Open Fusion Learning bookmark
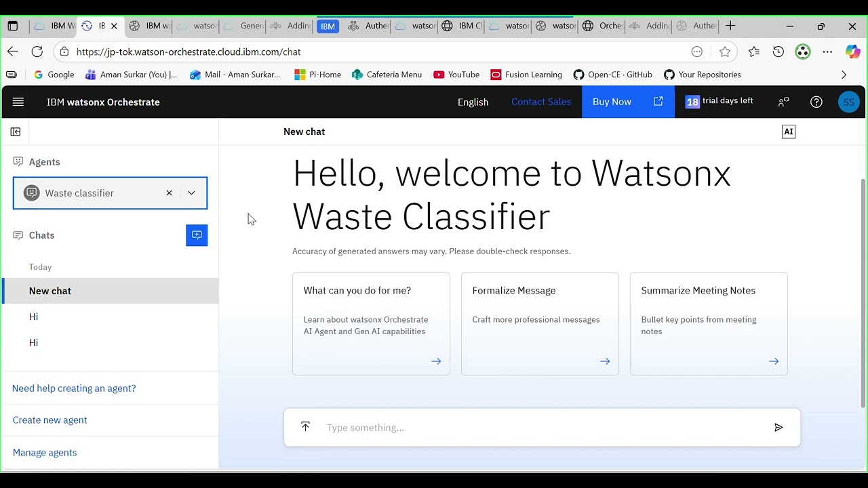Viewport: 868px width, 488px height. pyautogui.click(x=526, y=75)
